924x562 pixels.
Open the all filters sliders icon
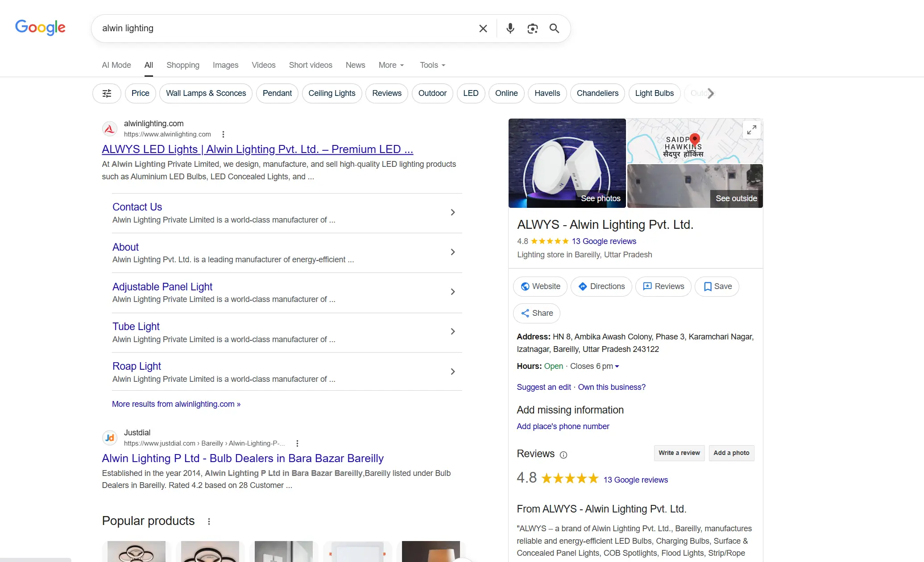pyautogui.click(x=107, y=93)
